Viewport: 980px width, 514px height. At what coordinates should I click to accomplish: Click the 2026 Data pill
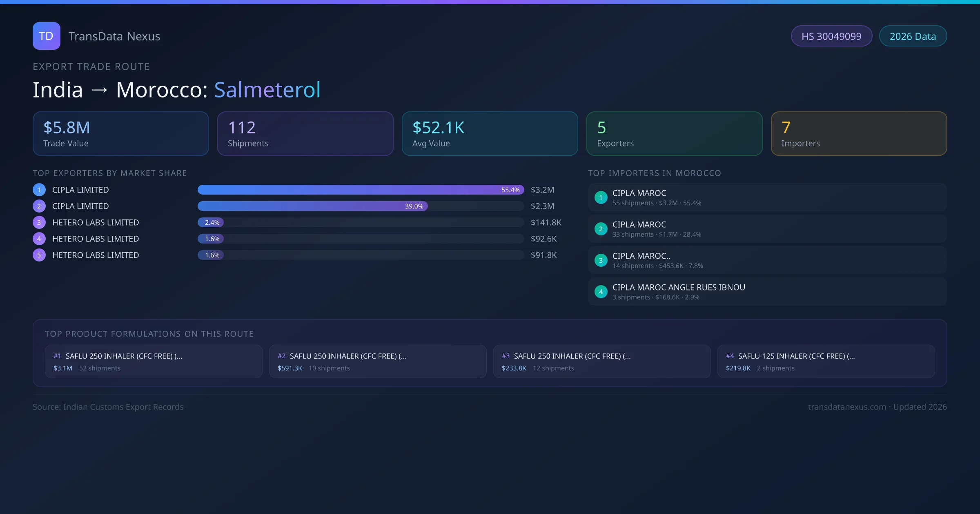913,36
